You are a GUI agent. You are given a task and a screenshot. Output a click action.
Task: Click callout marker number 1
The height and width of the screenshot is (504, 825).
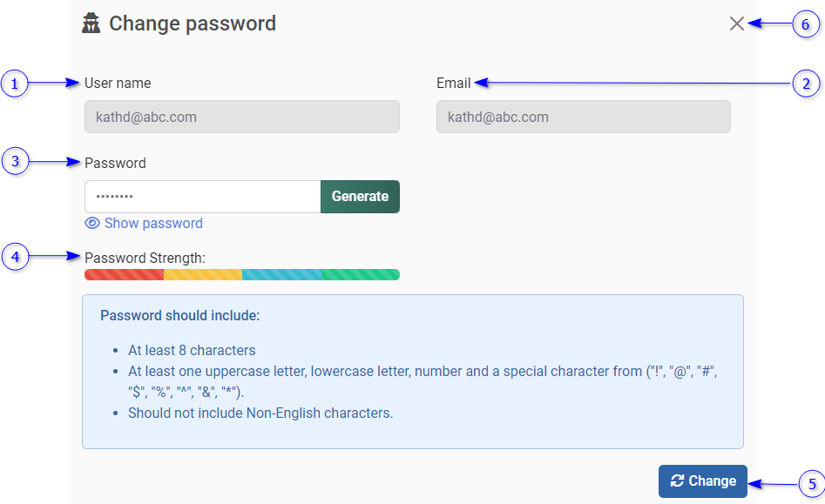pos(15,84)
